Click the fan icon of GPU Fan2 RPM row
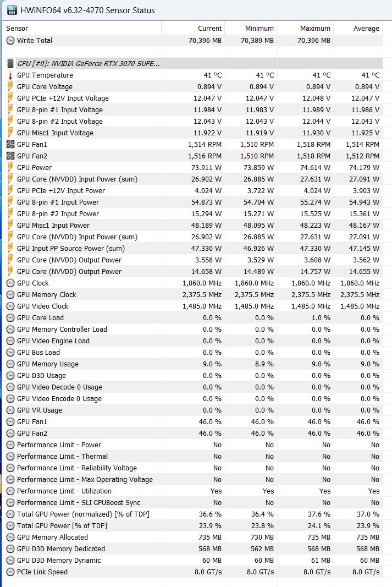This screenshot has height=587, width=392. tap(10, 156)
